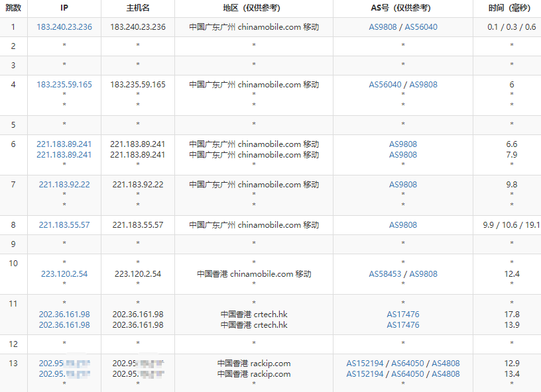Click the 主机名 column header
Screen dimensions: 541x392
(138, 7)
